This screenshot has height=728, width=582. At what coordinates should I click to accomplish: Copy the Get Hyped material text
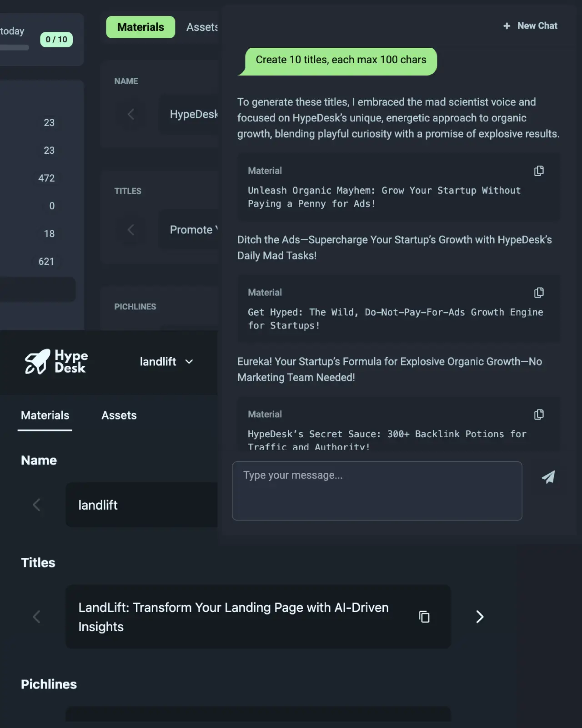click(x=539, y=293)
